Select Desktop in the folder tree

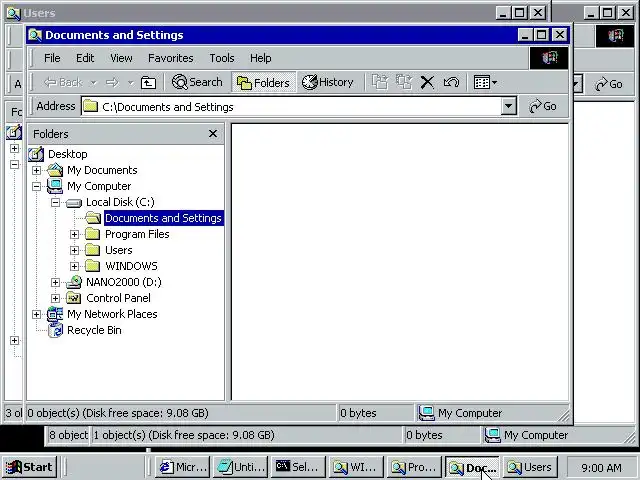pos(68,154)
